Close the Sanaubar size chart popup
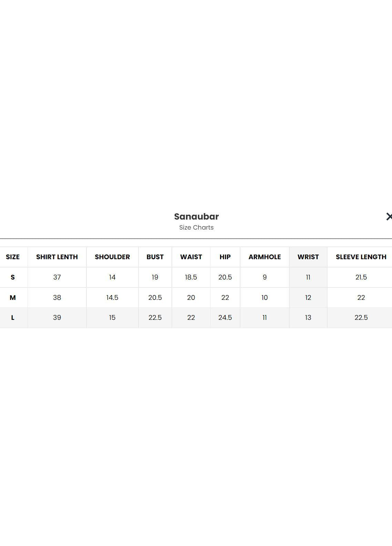Screen dimensions: 392x546 (x=389, y=216)
